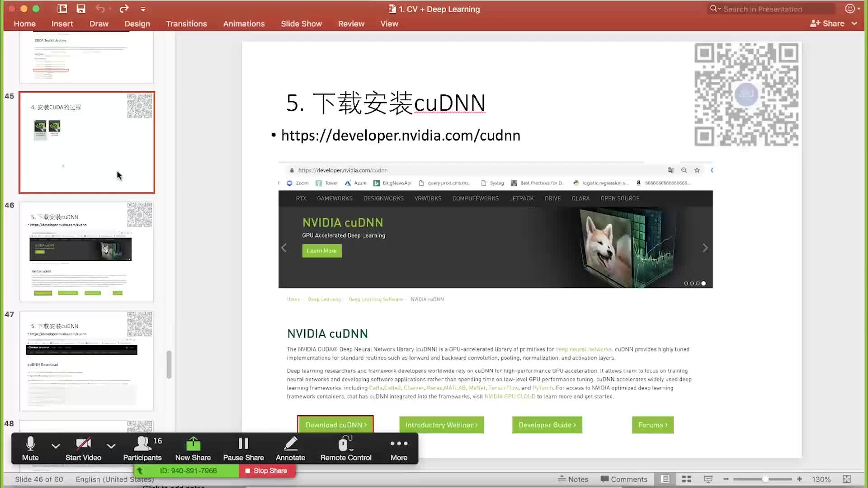Click the Redo icon in toolbar
The width and height of the screenshot is (868, 488).
(124, 9)
